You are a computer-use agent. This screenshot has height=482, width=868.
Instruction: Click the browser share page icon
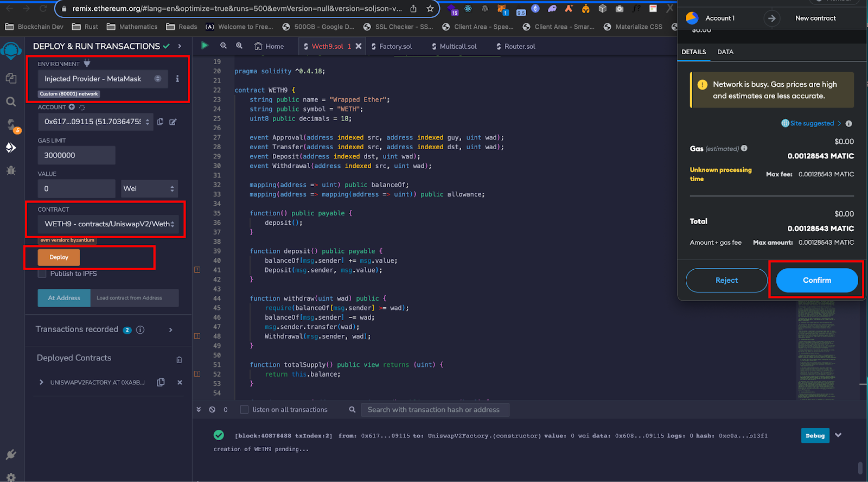tap(413, 8)
